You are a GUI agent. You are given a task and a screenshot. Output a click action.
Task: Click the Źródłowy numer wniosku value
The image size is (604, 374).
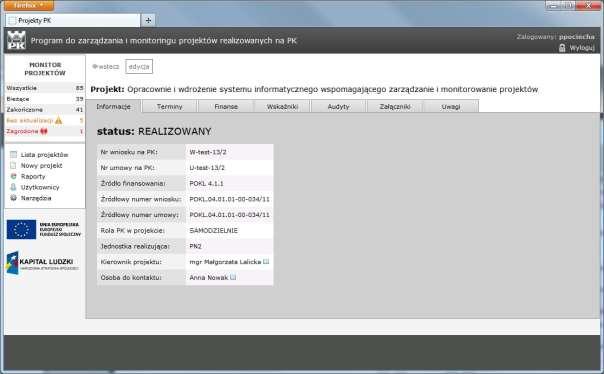coord(229,199)
